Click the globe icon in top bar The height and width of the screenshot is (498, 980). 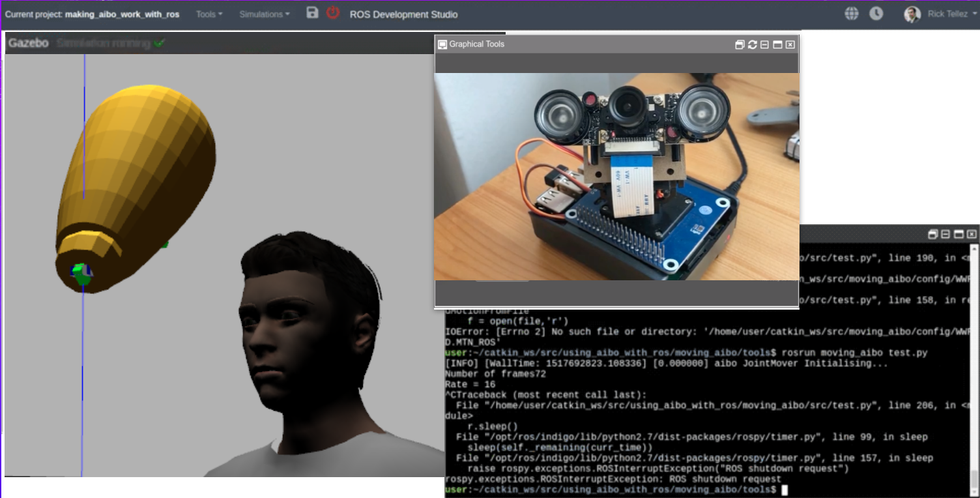point(852,14)
